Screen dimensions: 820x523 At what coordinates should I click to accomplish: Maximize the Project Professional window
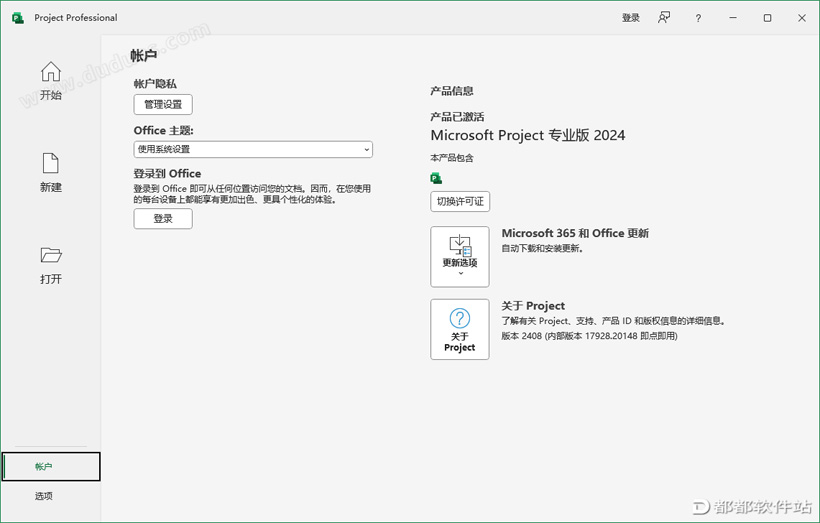pyautogui.click(x=767, y=18)
